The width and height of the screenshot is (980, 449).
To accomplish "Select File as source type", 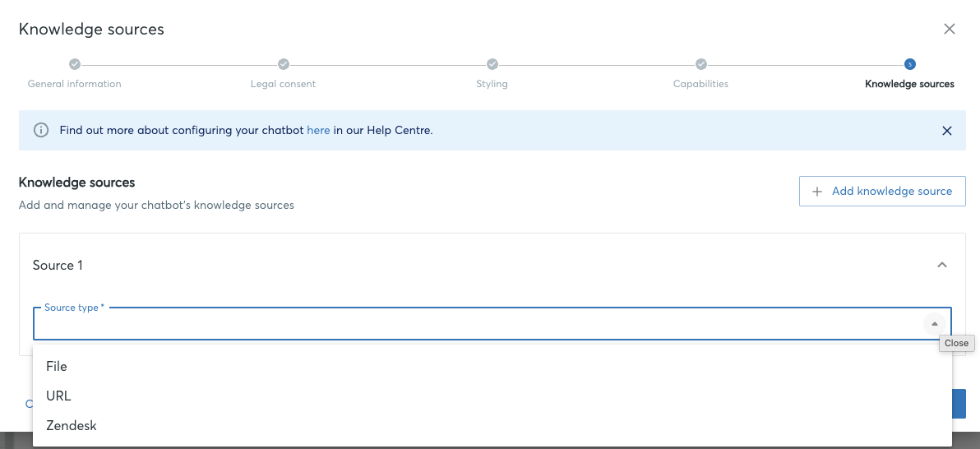I will click(x=492, y=367).
